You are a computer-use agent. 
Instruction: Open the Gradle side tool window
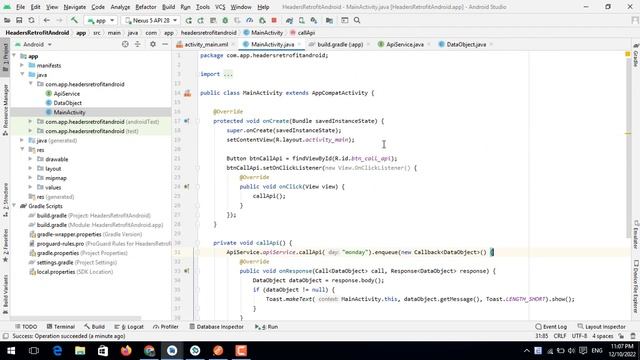[636, 55]
